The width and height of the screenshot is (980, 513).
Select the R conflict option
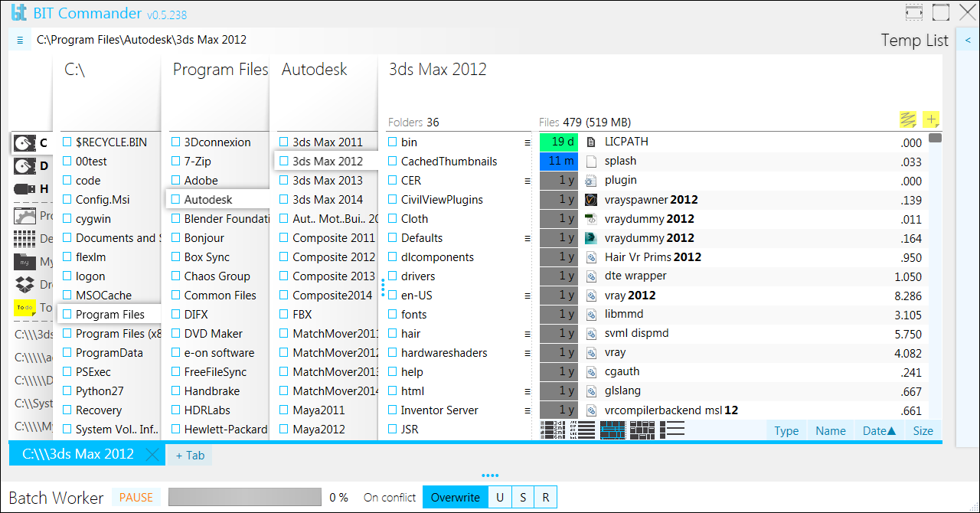point(546,498)
